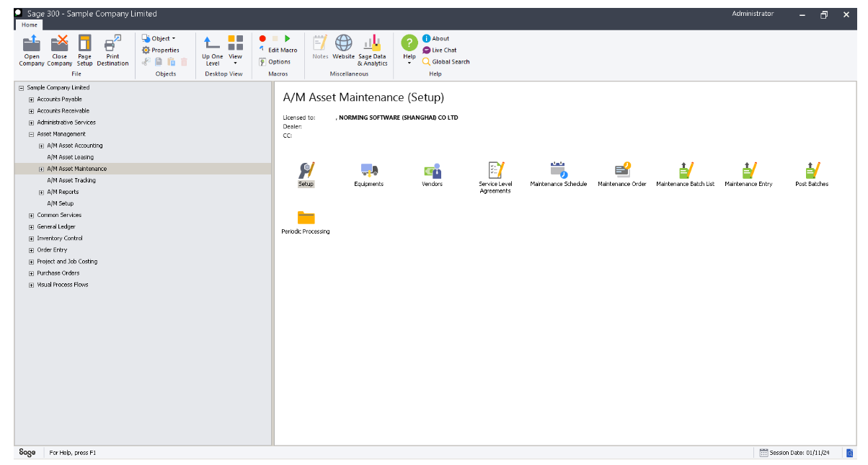The height and width of the screenshot is (465, 868).
Task: Open the Object dropdown
Action: click(159, 39)
